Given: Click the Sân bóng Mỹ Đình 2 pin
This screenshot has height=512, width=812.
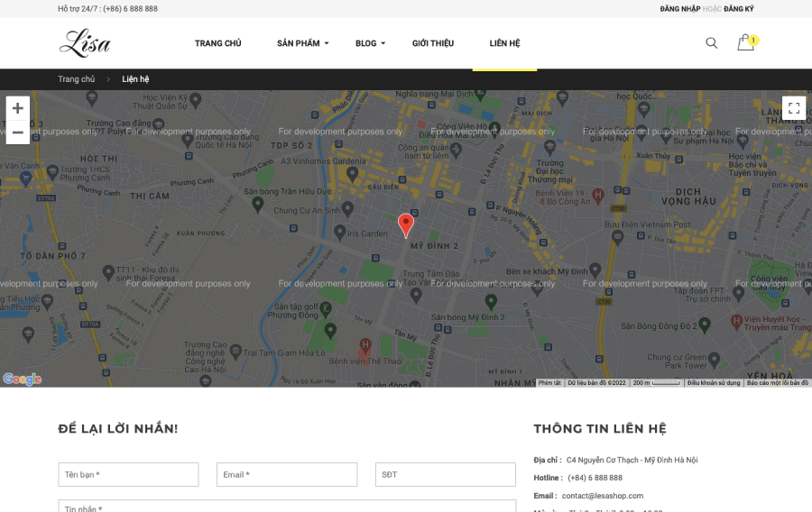Looking at the screenshot, I should [491, 301].
